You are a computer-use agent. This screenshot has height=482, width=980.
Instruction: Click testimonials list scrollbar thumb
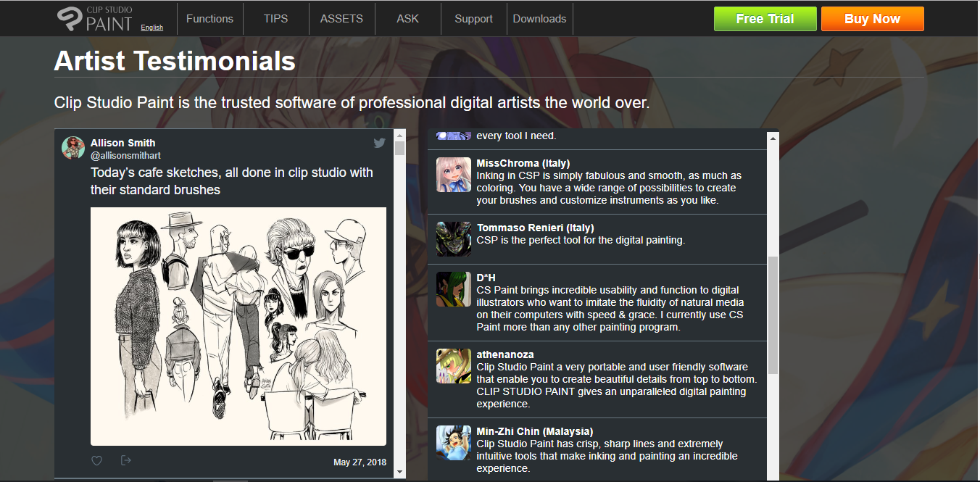tap(773, 315)
